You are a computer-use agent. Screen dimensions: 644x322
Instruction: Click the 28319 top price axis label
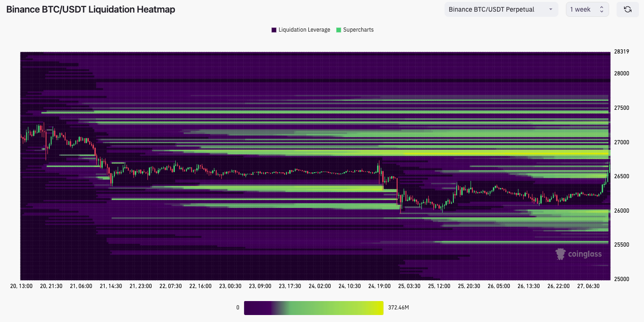(621, 52)
